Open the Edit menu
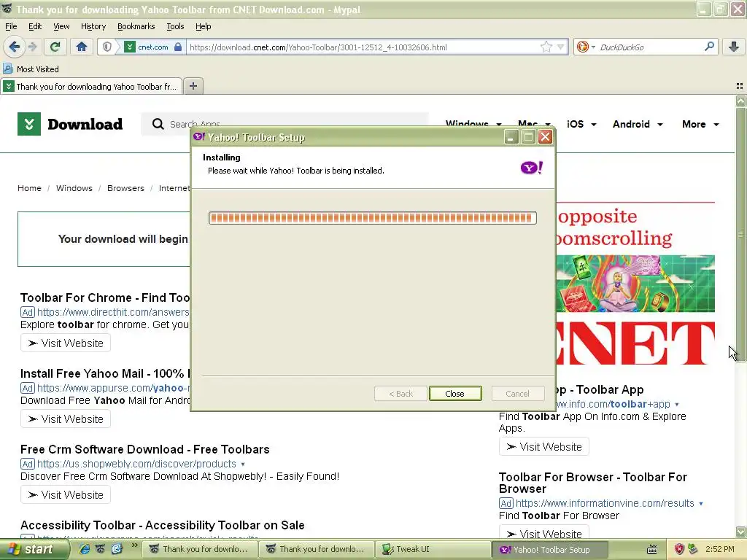The height and width of the screenshot is (560, 747). point(35,26)
